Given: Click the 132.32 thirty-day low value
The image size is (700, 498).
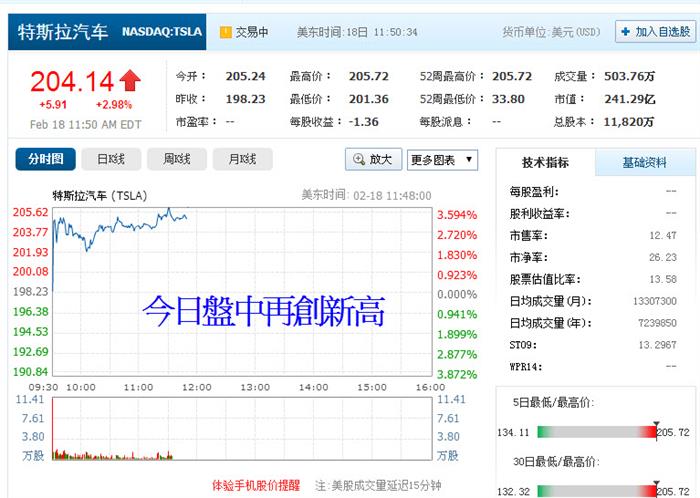Looking at the screenshot, I should (x=513, y=492).
